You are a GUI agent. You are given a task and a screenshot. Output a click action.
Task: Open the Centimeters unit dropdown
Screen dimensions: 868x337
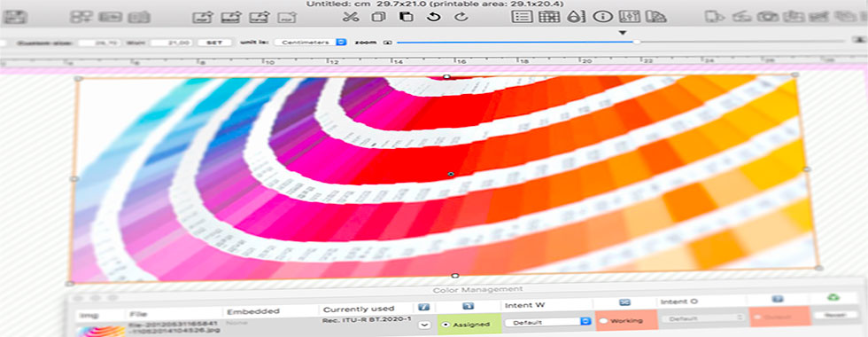pos(311,43)
